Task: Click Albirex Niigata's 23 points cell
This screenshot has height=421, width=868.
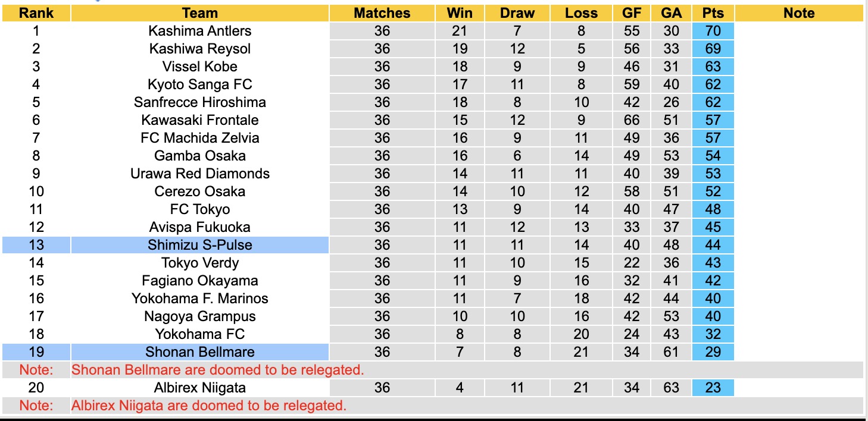Action: 713,388
